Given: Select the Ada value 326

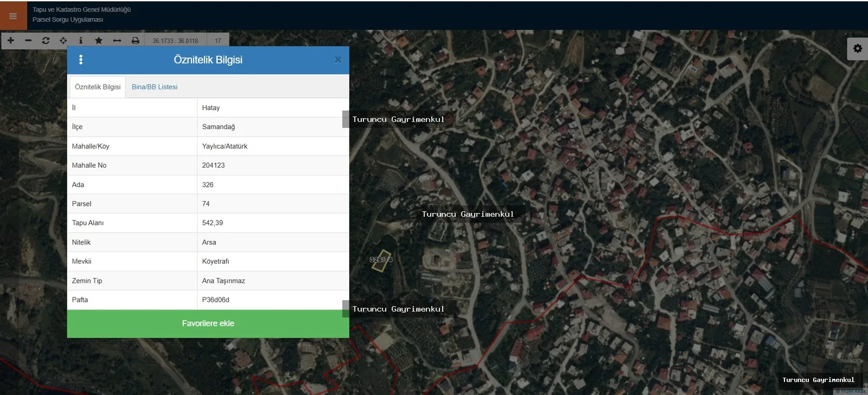Looking at the screenshot, I should [x=208, y=185].
